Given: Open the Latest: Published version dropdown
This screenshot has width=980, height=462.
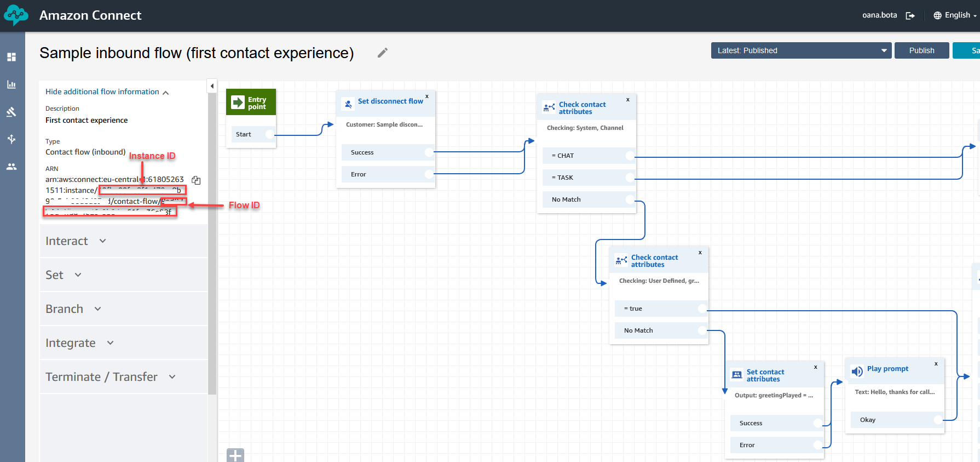Looking at the screenshot, I should tap(802, 50).
